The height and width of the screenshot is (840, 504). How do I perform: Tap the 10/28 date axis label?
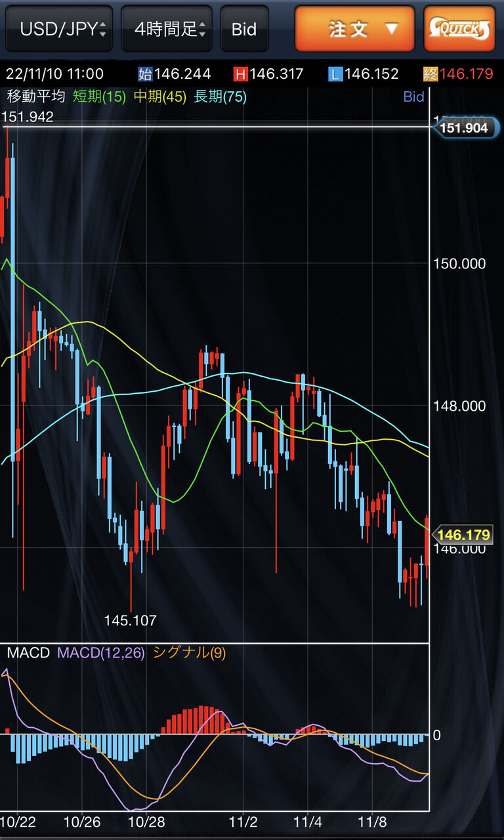(x=146, y=822)
